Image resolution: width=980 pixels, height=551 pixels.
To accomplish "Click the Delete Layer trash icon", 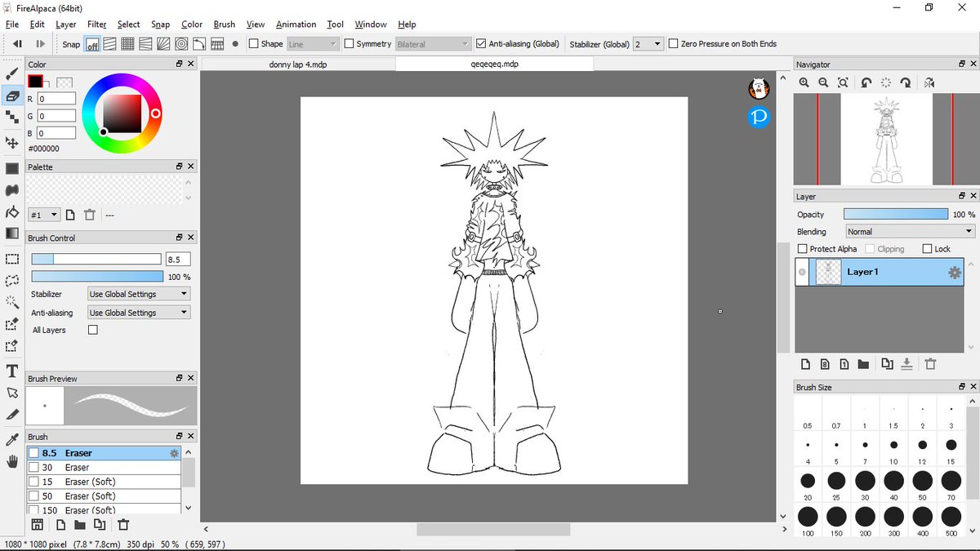I will coord(929,364).
